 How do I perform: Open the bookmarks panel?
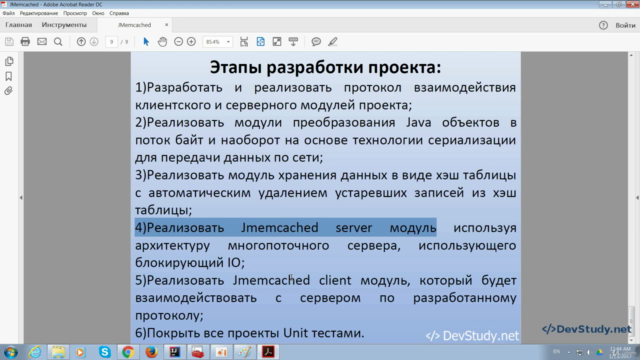(9, 76)
